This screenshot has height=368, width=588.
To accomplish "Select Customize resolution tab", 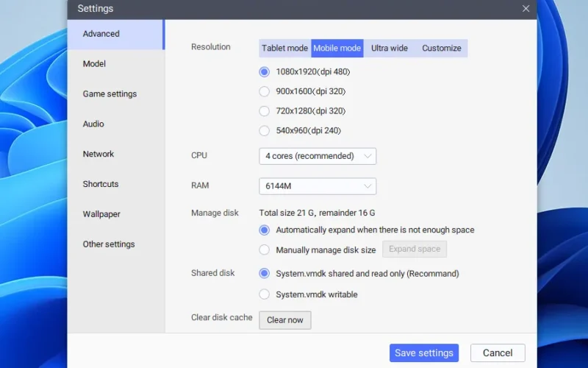I will 442,48.
